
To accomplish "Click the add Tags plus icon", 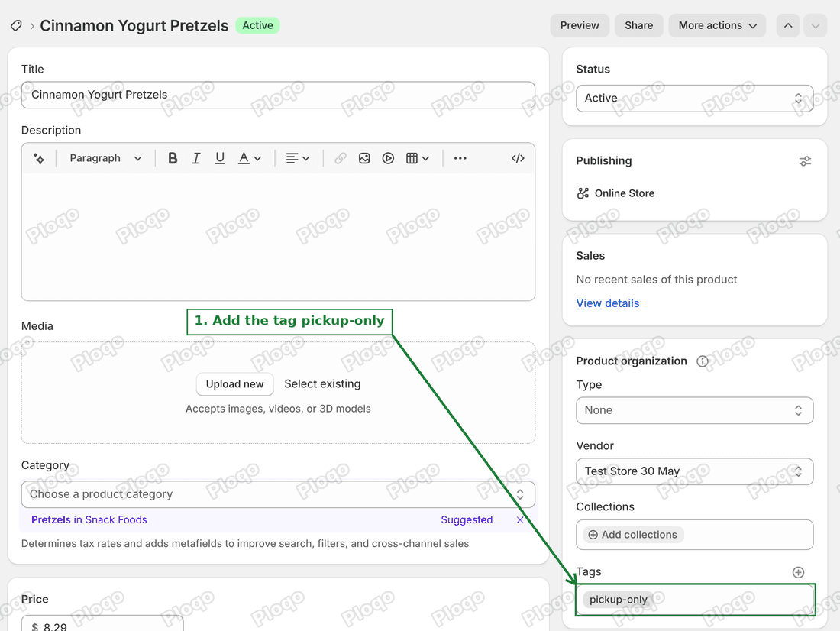I will click(798, 572).
